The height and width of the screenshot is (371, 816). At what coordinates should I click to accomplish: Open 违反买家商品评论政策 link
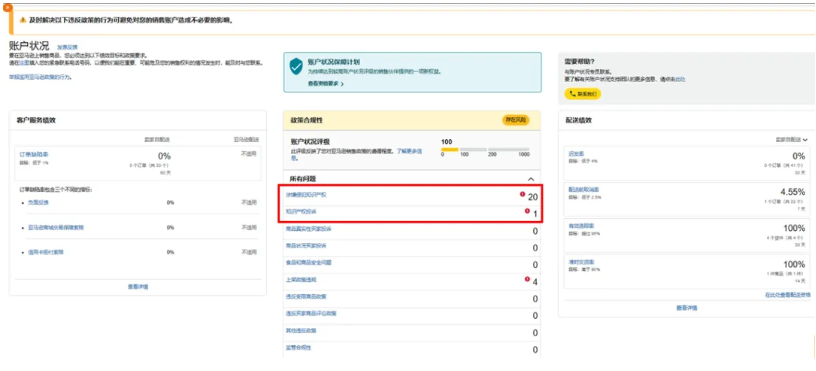point(311,313)
